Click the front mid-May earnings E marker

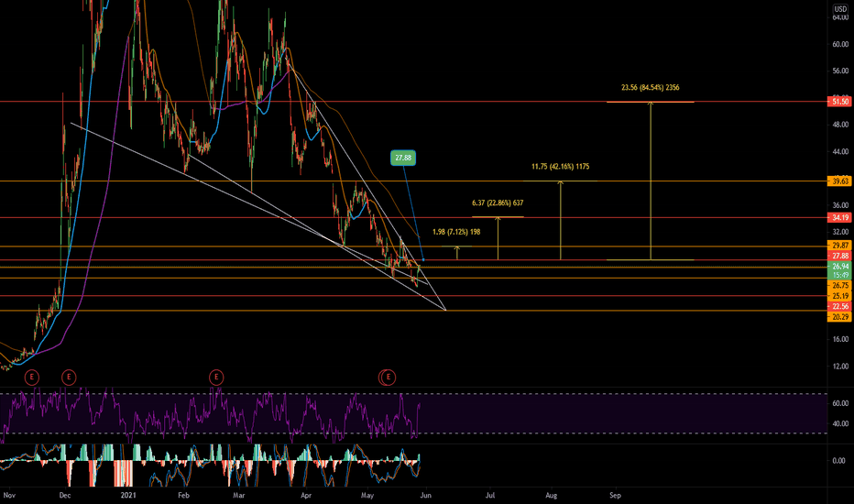coord(389,377)
